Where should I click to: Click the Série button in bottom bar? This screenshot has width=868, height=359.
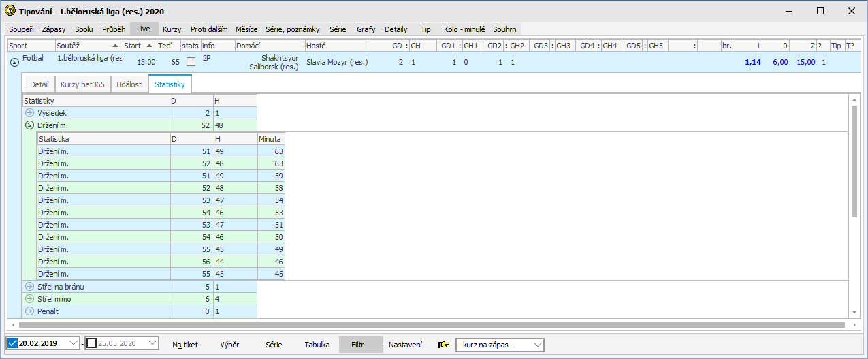click(x=274, y=345)
